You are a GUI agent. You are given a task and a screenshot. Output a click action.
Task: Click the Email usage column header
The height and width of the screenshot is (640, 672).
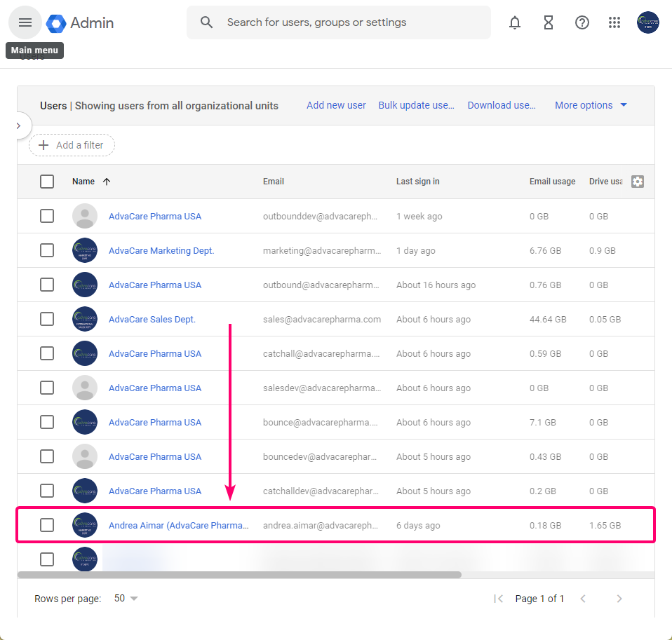(x=553, y=182)
